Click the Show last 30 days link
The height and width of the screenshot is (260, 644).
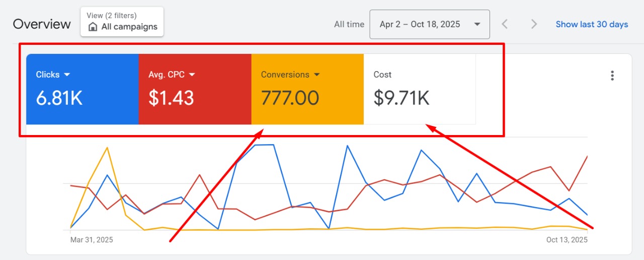592,24
